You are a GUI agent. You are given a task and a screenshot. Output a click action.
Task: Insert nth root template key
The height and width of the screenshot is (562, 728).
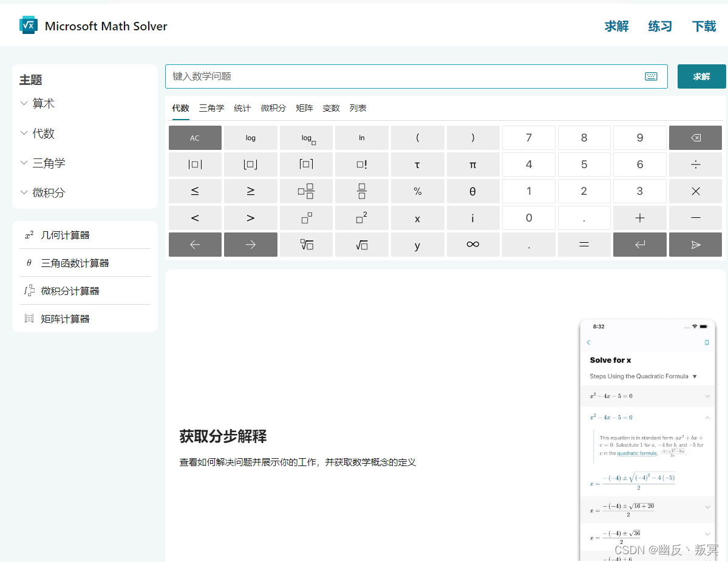[x=306, y=245]
